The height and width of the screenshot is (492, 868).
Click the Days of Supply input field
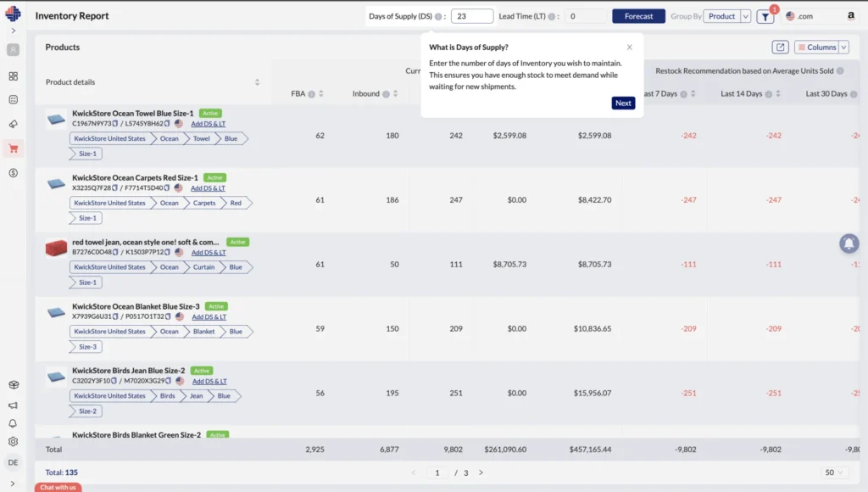click(471, 16)
